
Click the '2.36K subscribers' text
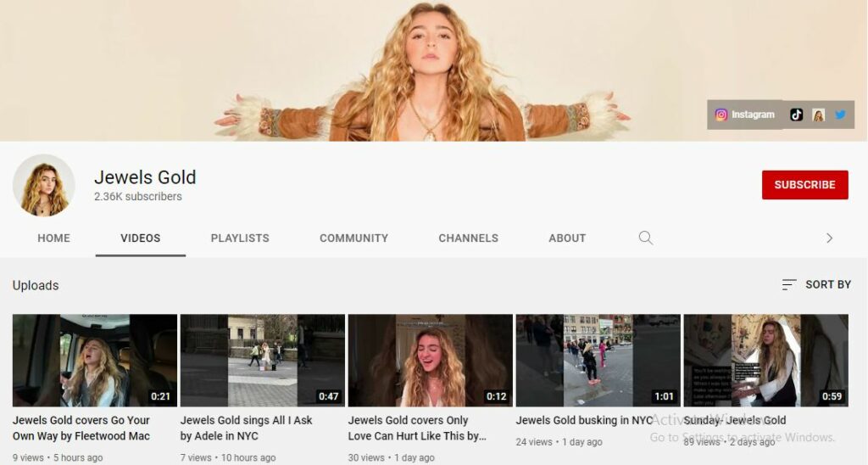click(138, 196)
